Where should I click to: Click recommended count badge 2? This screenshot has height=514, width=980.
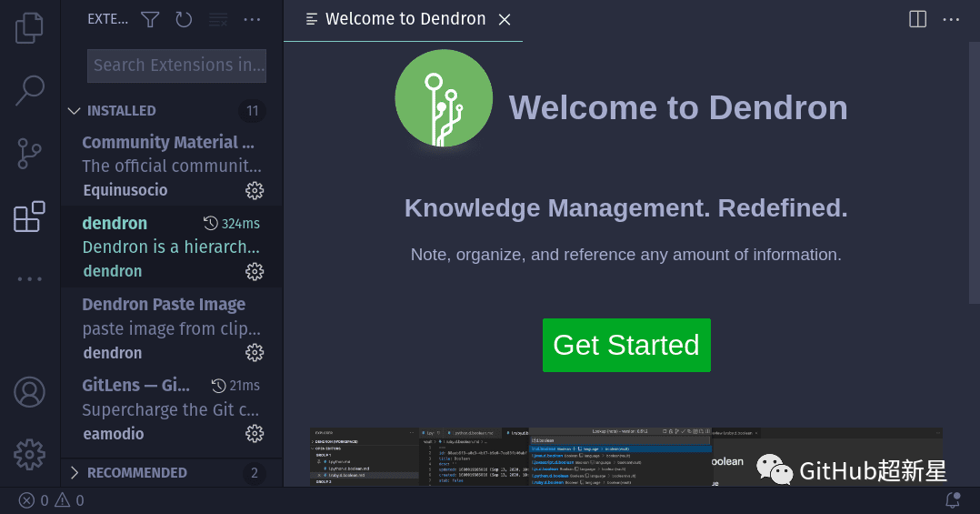click(x=254, y=473)
